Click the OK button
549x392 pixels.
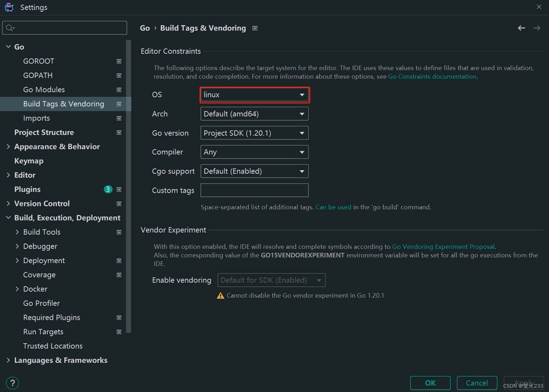(x=430, y=383)
